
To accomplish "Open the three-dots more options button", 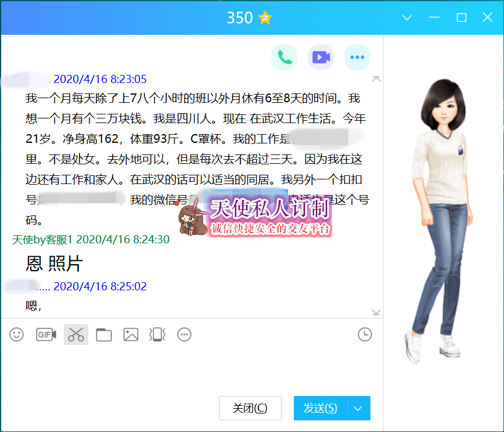I will tap(357, 57).
